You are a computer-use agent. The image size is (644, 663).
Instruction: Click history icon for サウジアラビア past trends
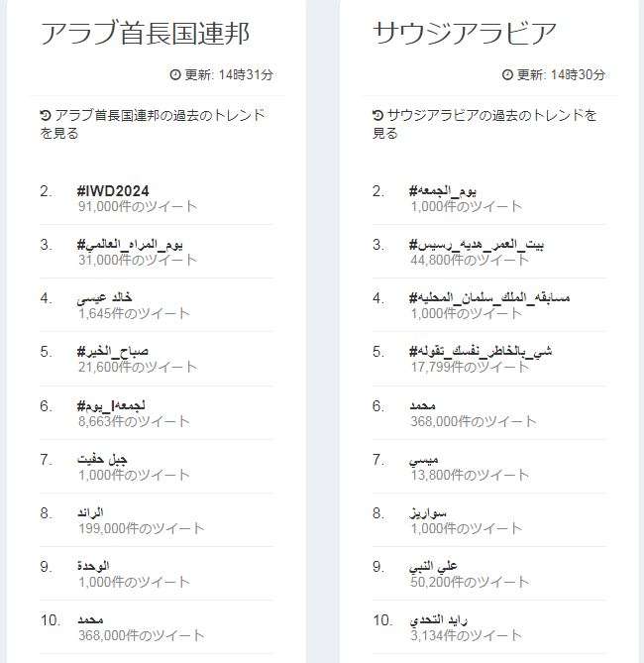click(x=377, y=115)
